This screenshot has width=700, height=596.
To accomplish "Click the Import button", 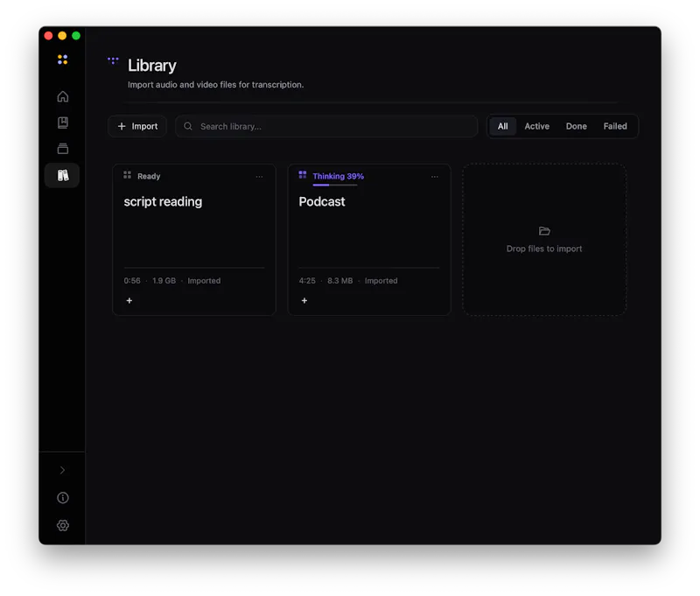I will [x=137, y=126].
